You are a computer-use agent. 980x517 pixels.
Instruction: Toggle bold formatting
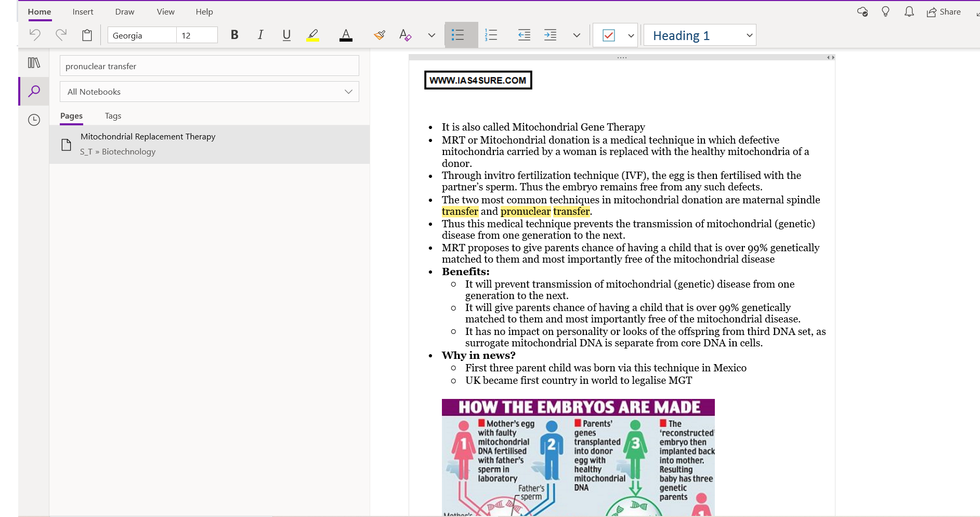point(234,35)
